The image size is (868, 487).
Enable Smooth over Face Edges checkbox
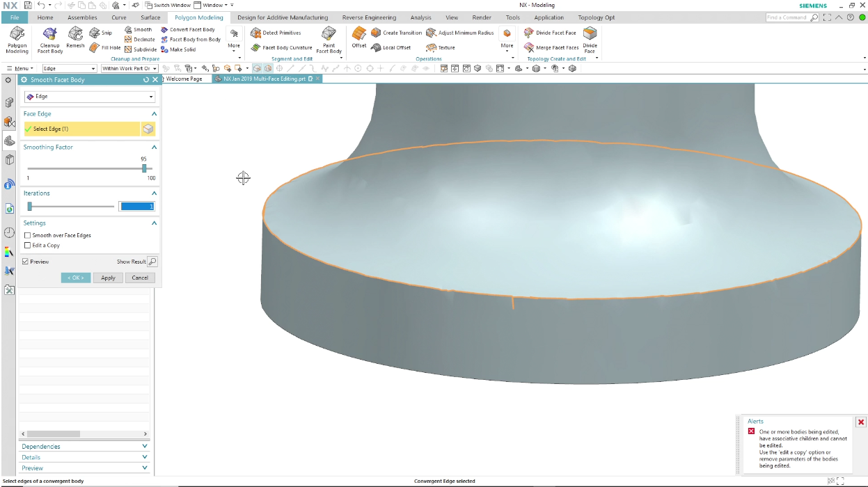[x=28, y=235]
